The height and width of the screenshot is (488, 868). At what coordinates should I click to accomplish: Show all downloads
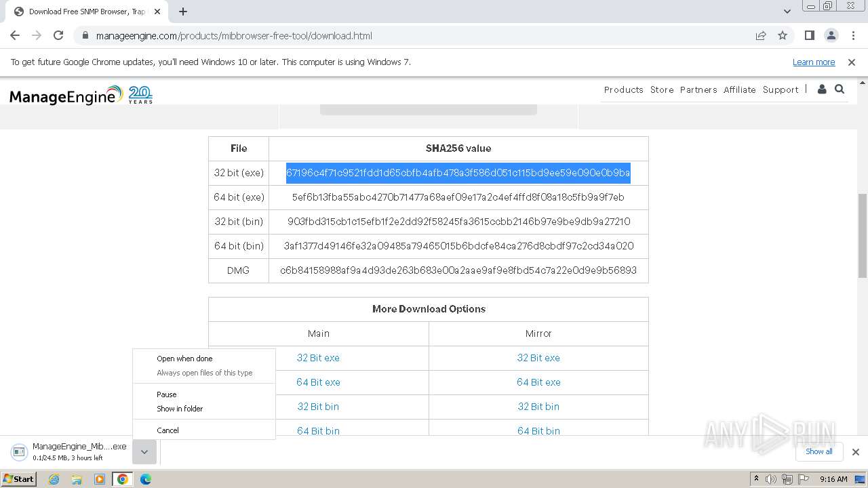pyautogui.click(x=819, y=451)
